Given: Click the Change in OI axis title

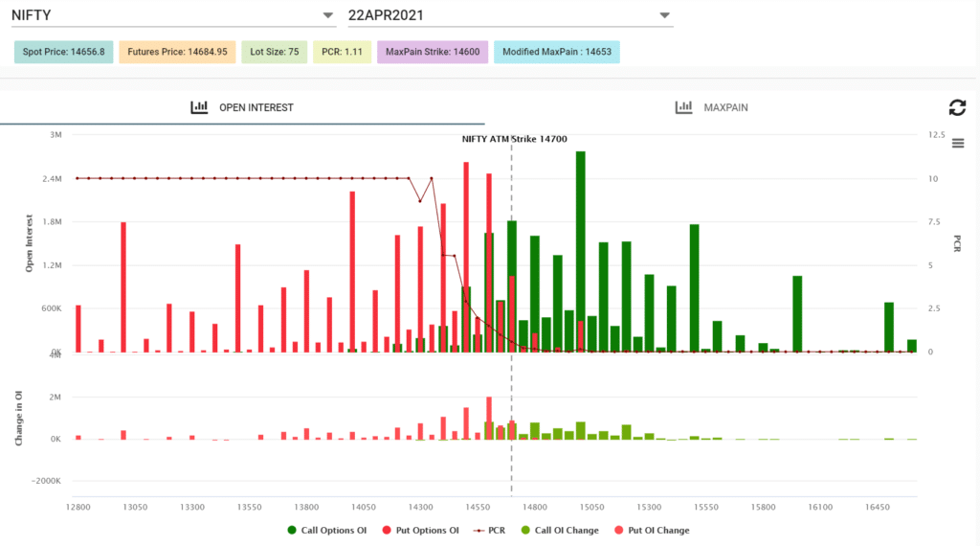Looking at the screenshot, I should click(18, 419).
